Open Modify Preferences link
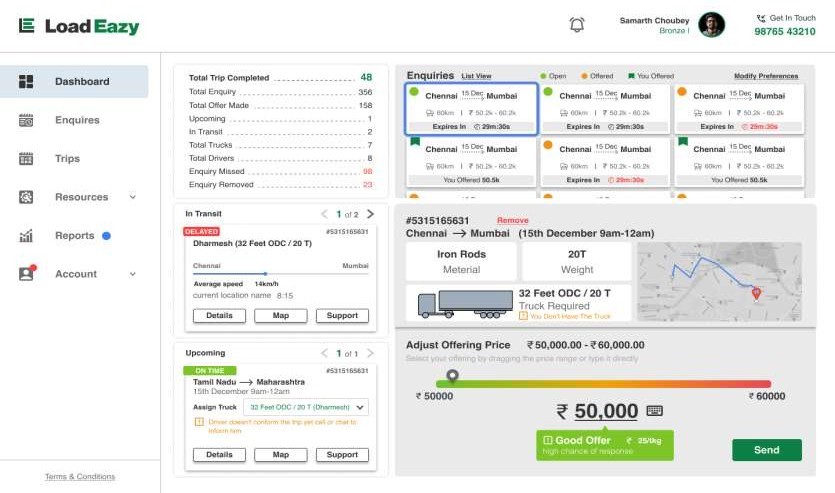 [x=766, y=76]
